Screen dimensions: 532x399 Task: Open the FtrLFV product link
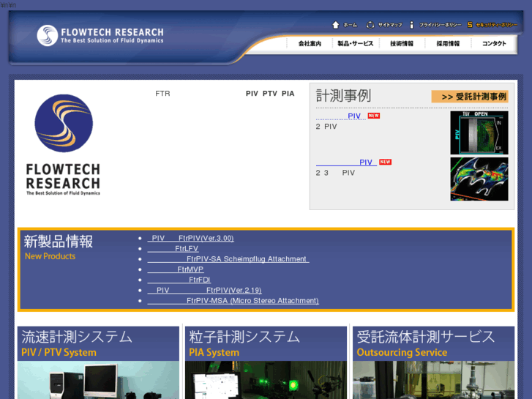point(173,249)
